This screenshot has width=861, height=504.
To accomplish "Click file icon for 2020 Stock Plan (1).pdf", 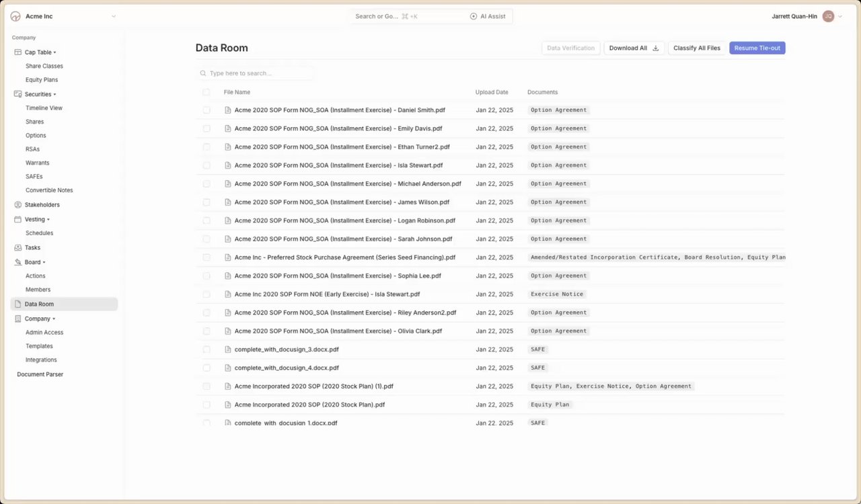I will pos(228,386).
